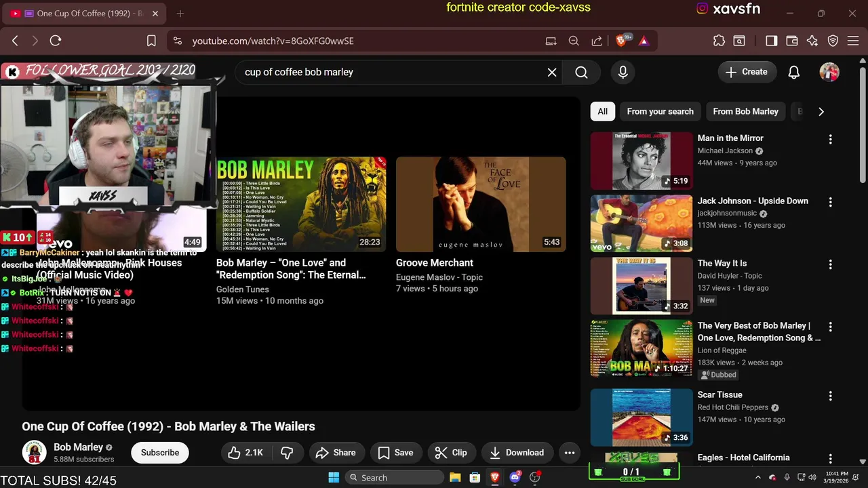Clip a segment of the video
Screen dimensions: 868x488
pos(451,453)
